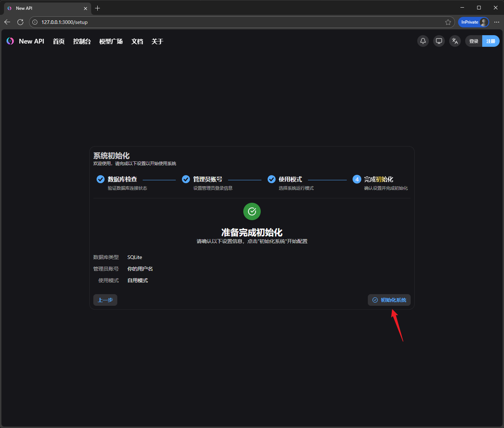The height and width of the screenshot is (428, 504).
Task: Click the 注册 button
Action: (x=491, y=41)
